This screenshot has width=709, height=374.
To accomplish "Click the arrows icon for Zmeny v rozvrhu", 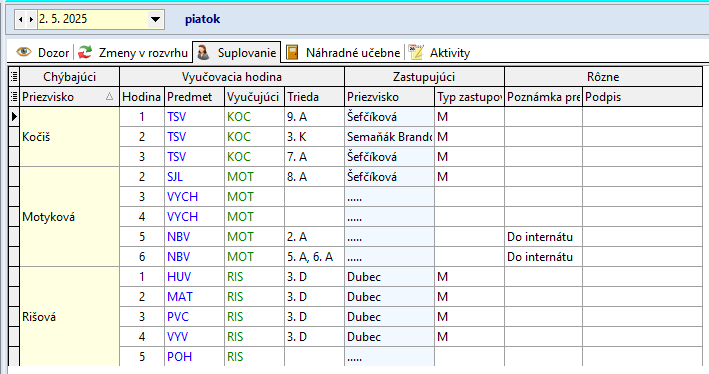I will pos(85,52).
